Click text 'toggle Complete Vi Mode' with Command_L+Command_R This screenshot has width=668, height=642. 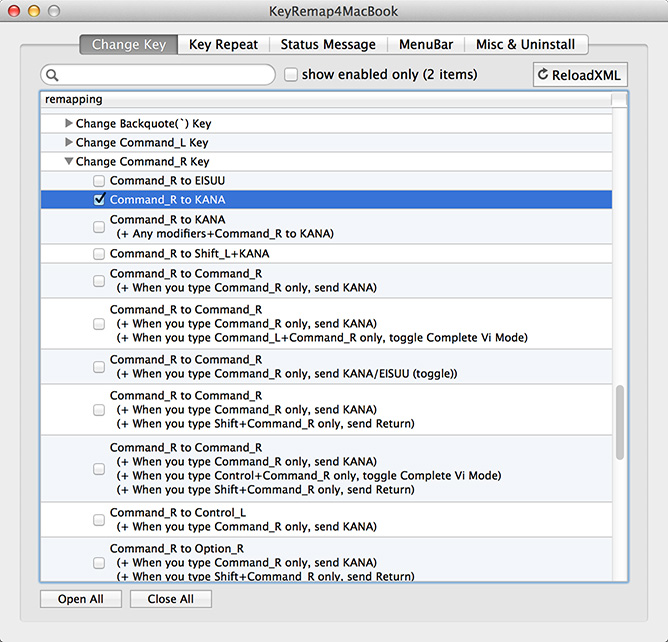coord(458,337)
